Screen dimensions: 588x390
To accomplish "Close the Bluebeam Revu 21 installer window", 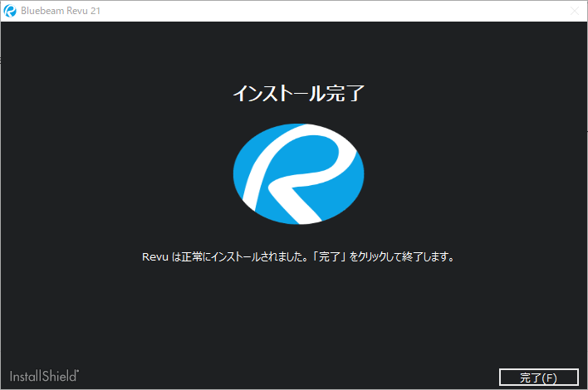I will 575,11.
